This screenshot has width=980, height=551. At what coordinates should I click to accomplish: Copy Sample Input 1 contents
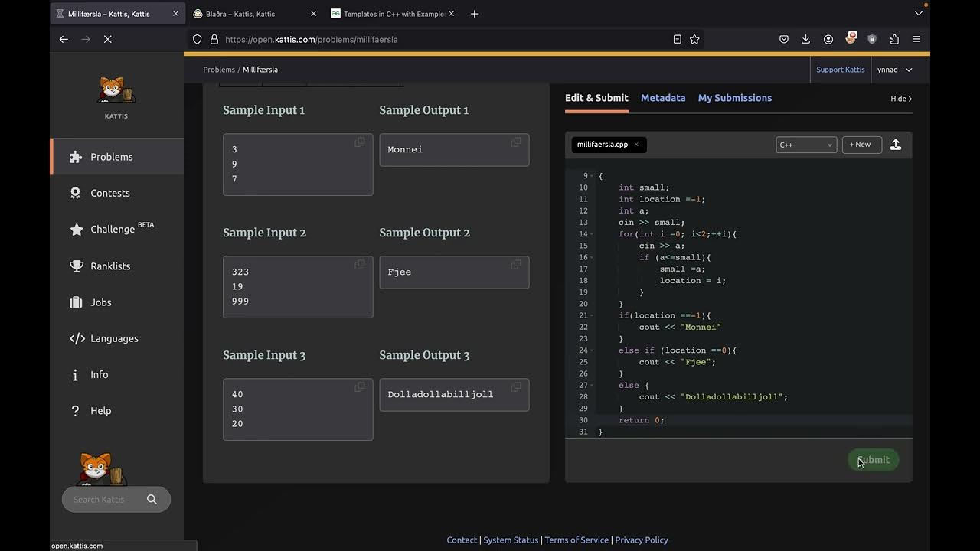pyautogui.click(x=359, y=142)
